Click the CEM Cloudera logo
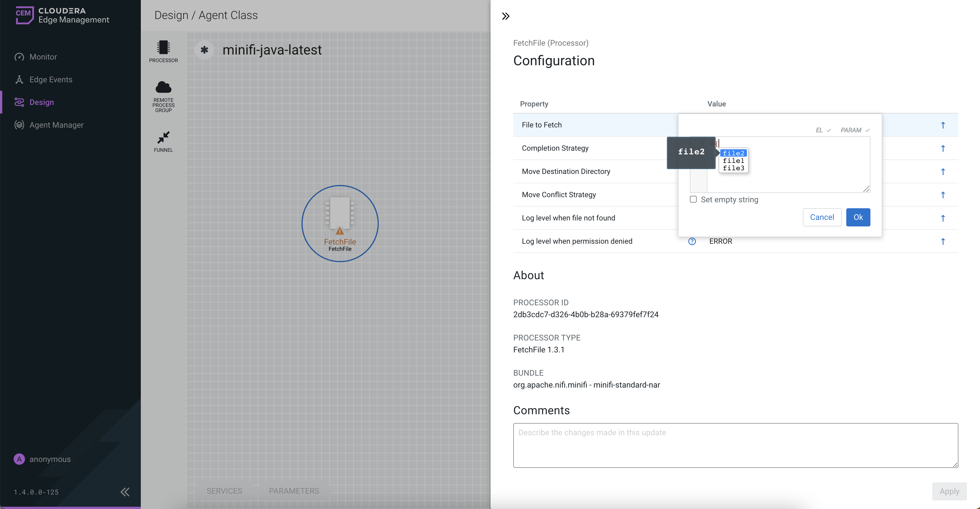This screenshot has width=980, height=509. click(x=25, y=15)
